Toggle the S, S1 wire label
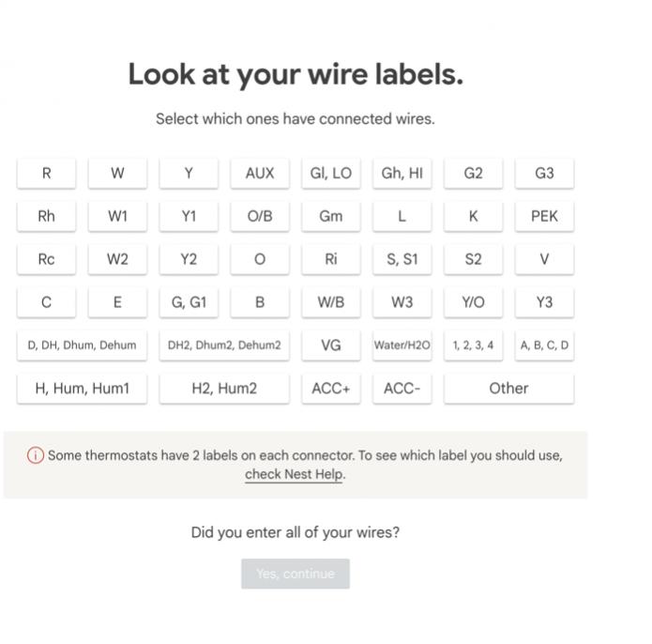Viewport: 652px width, 644px height. 402,259
